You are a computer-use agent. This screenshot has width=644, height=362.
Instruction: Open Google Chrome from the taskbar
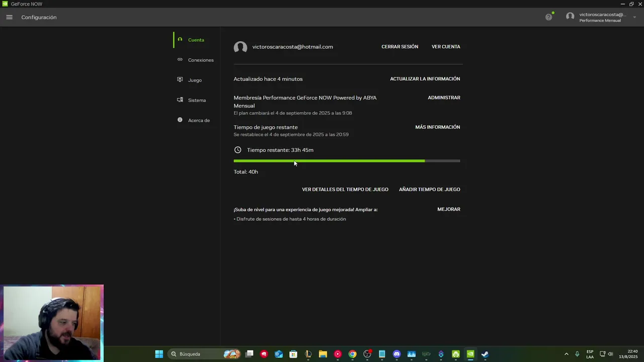352,354
